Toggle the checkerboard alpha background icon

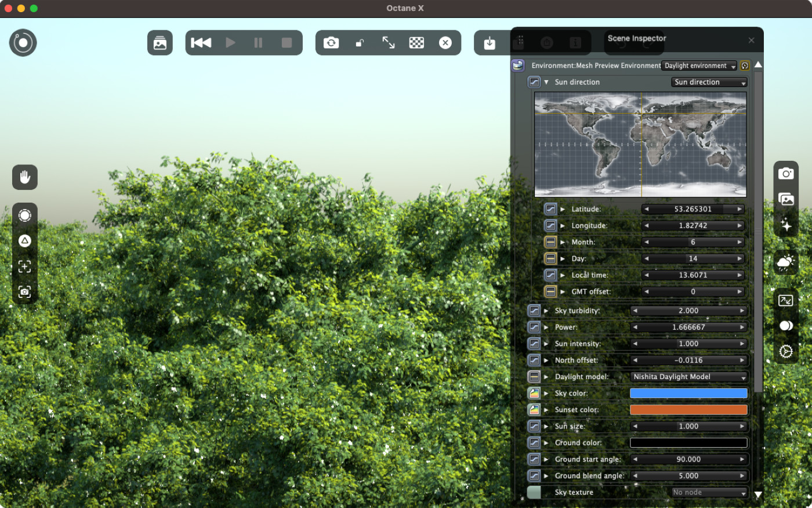pos(416,43)
